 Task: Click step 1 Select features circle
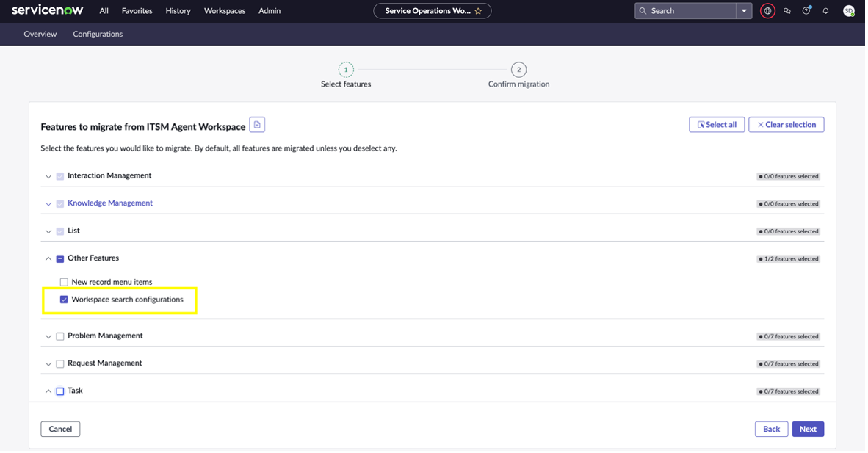[346, 70]
